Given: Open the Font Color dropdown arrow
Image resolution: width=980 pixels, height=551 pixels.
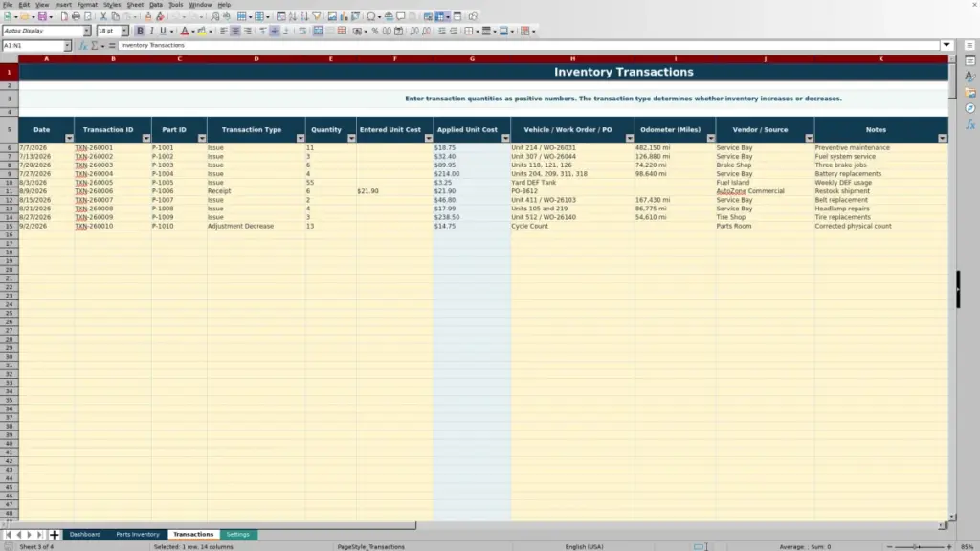Looking at the screenshot, I should [193, 32].
